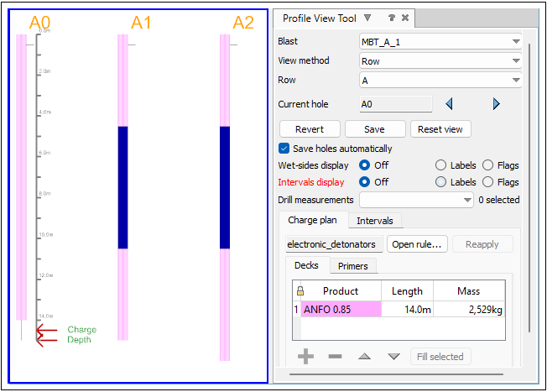Click the 0 selected text
The image size is (547, 392).
pos(499,200)
